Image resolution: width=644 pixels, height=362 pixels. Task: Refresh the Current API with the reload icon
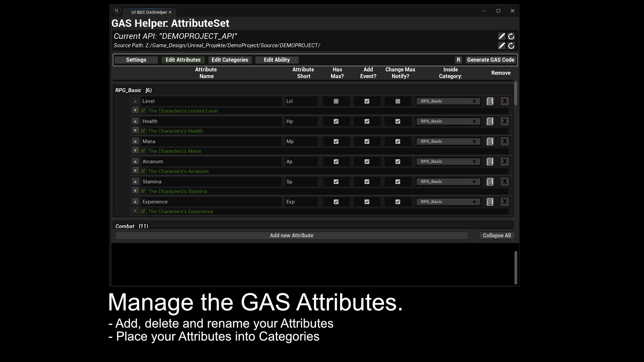(511, 36)
